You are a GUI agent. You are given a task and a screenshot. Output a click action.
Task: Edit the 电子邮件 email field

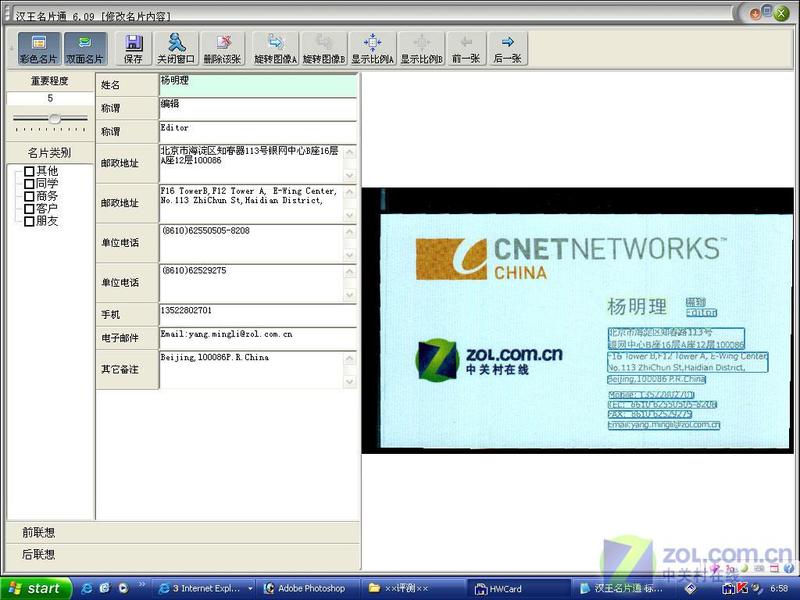(258, 338)
